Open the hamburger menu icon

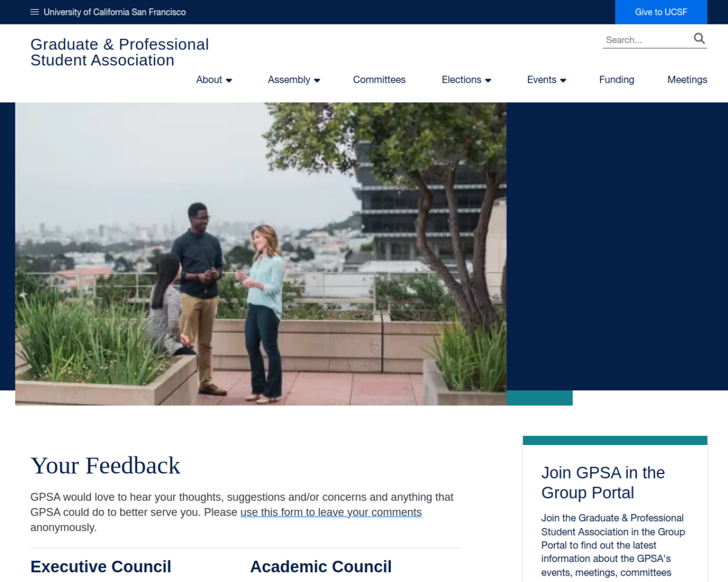tap(35, 12)
